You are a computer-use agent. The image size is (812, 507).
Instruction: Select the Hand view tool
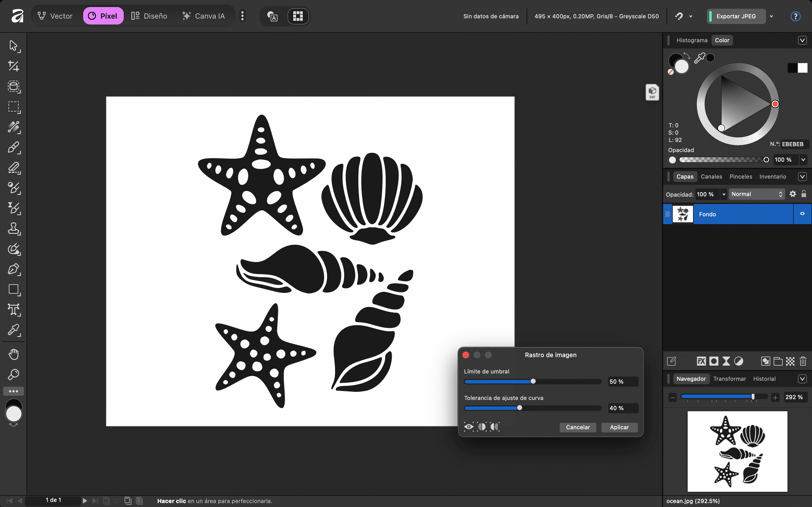coord(14,354)
